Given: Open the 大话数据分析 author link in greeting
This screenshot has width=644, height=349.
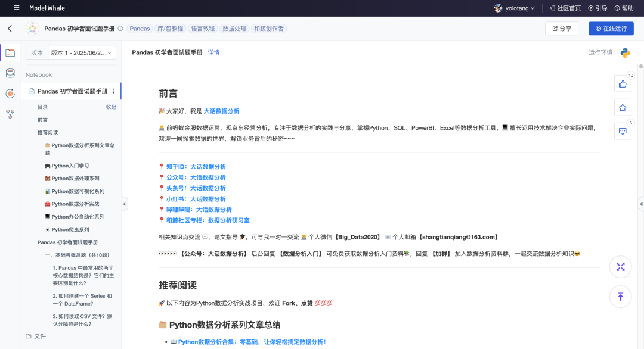Looking at the screenshot, I should (221, 111).
